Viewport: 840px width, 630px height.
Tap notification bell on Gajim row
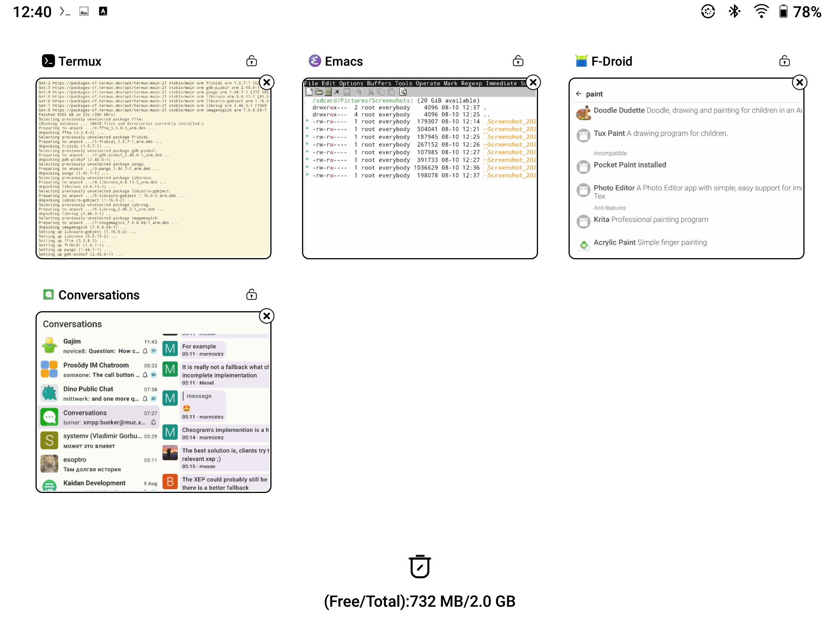pyautogui.click(x=145, y=351)
